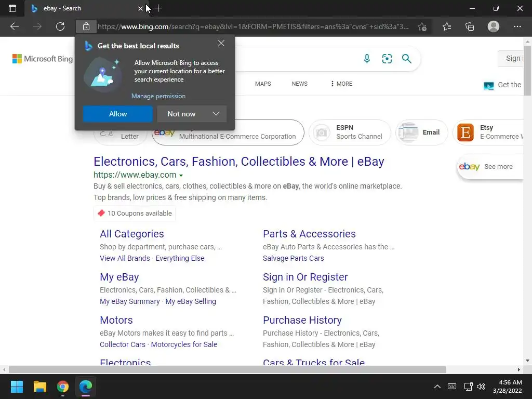Click the vertical scrollbar down arrow
This screenshot has height=399, width=532.
[527, 361]
